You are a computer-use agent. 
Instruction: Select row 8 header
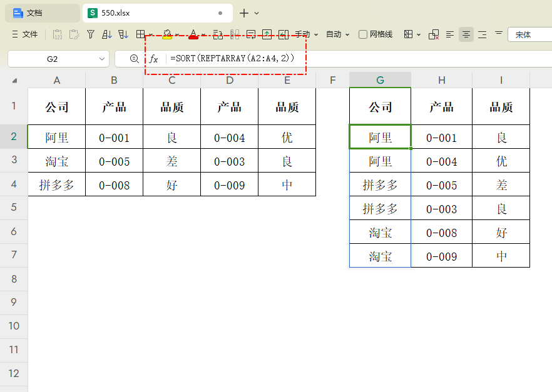14,279
